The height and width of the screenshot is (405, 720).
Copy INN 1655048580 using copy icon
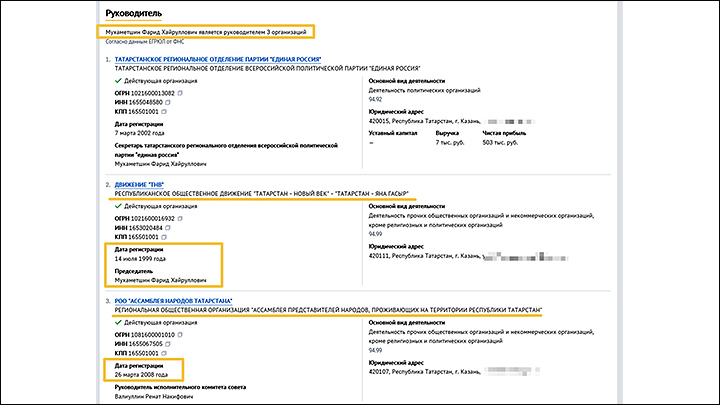click(169, 102)
